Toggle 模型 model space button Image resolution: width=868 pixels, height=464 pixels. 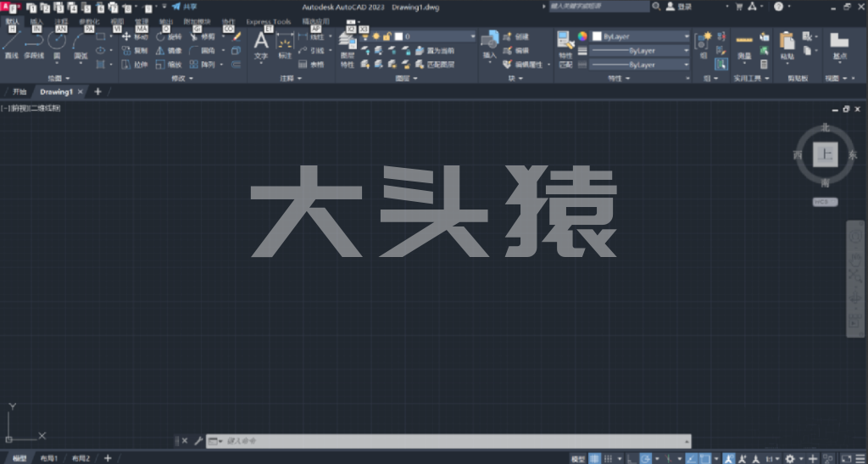pos(577,458)
